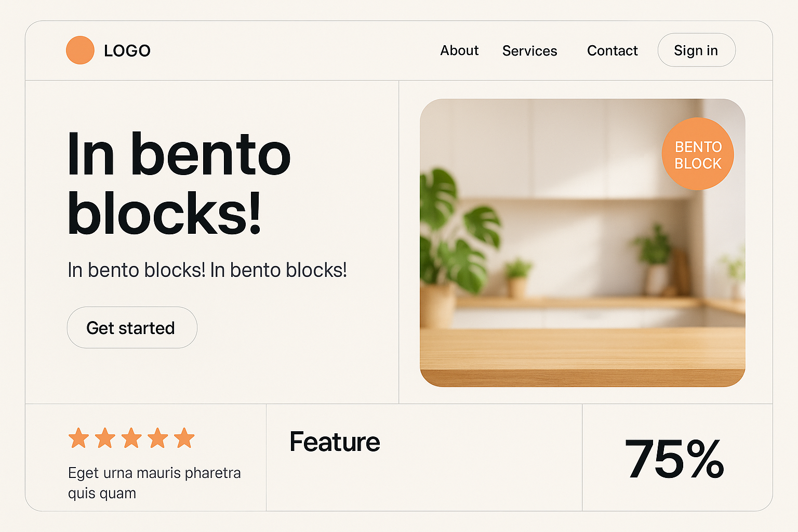Viewport: 798px width, 532px height.
Task: Click the smaller subheading under the headline
Action: [207, 270]
